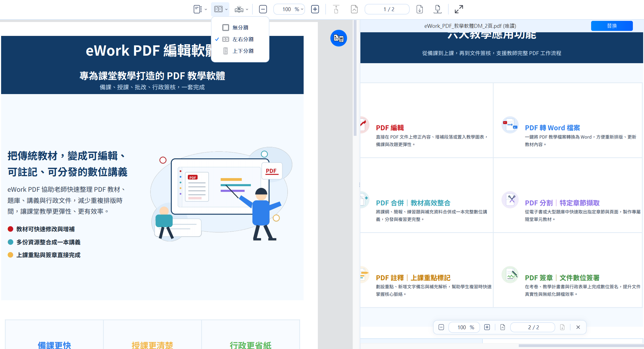The width and height of the screenshot is (644, 349).
Task: Click the PDF 合併｜教材高效整合 heading
Action: 413,203
